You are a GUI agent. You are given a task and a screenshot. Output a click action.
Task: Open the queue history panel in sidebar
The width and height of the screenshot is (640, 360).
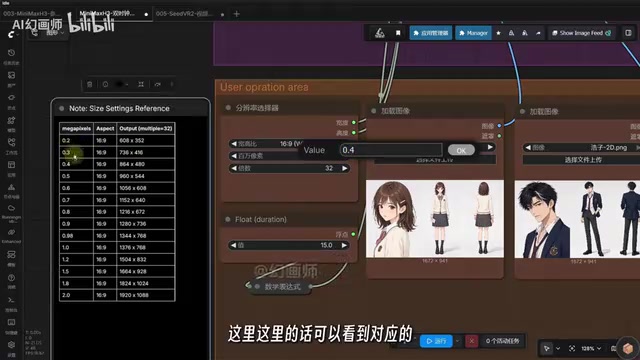11,53
